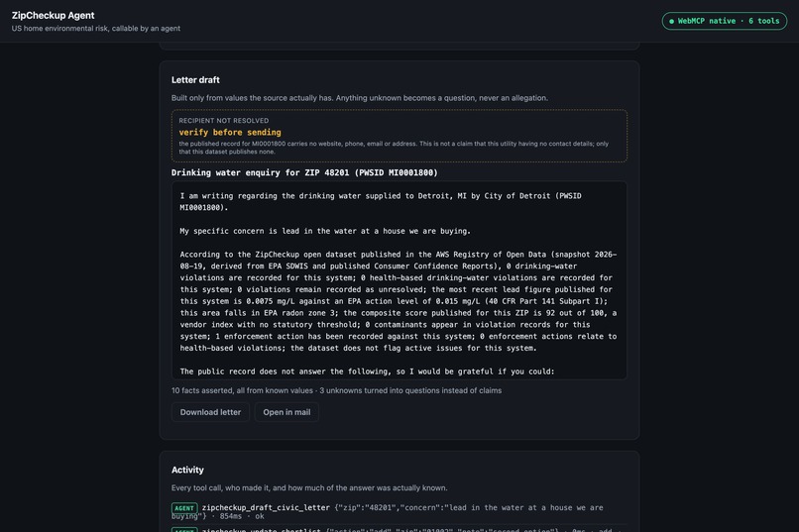Click inside the letter body text box
799x532 pixels.
(399, 280)
